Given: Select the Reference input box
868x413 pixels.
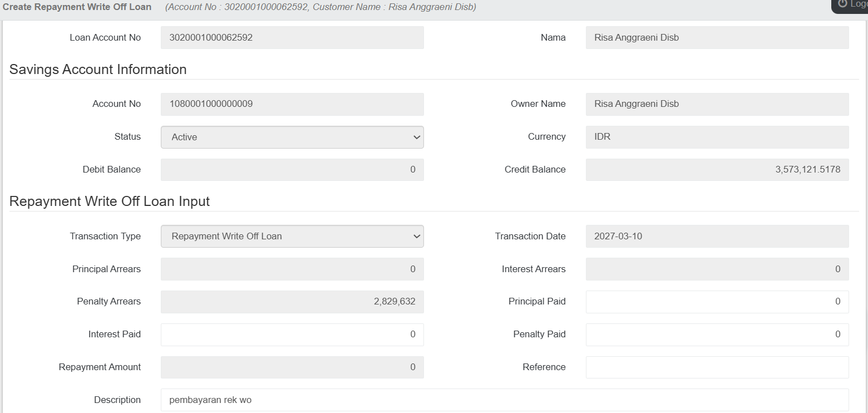Looking at the screenshot, I should pyautogui.click(x=717, y=367).
